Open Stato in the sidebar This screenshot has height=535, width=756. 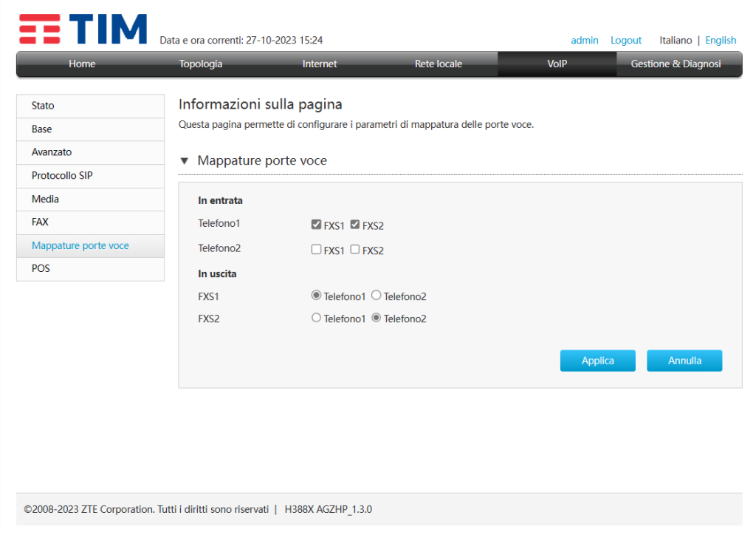pyautogui.click(x=91, y=106)
